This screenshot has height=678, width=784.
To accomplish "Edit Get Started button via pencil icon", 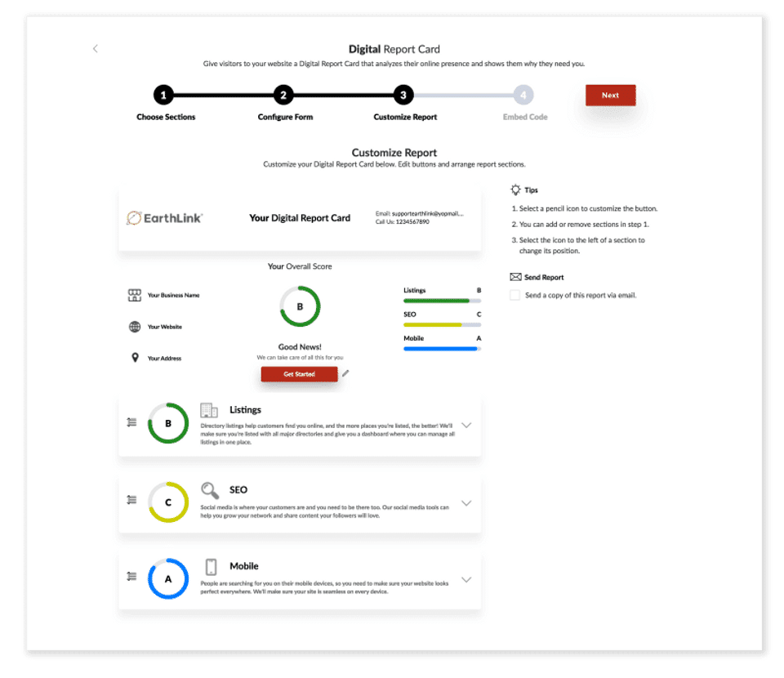I will [345, 373].
